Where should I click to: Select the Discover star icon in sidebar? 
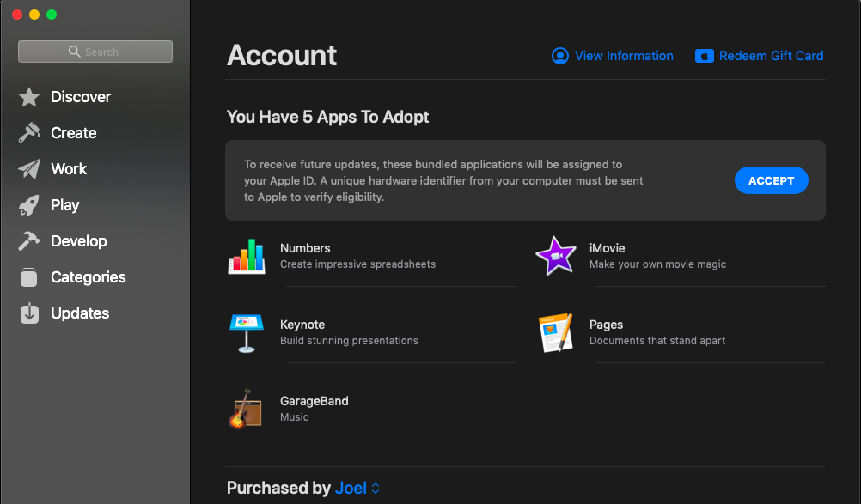[x=29, y=96]
